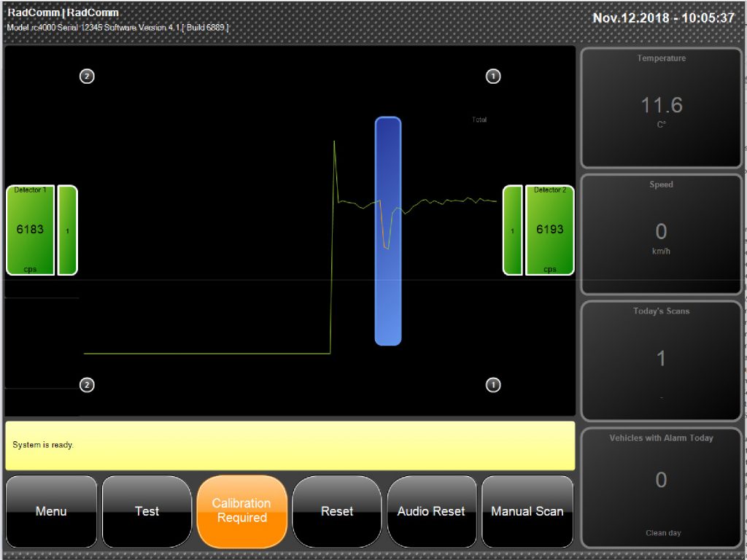Click the lower-left circled 2 marker
The image size is (747, 560).
pyautogui.click(x=87, y=385)
